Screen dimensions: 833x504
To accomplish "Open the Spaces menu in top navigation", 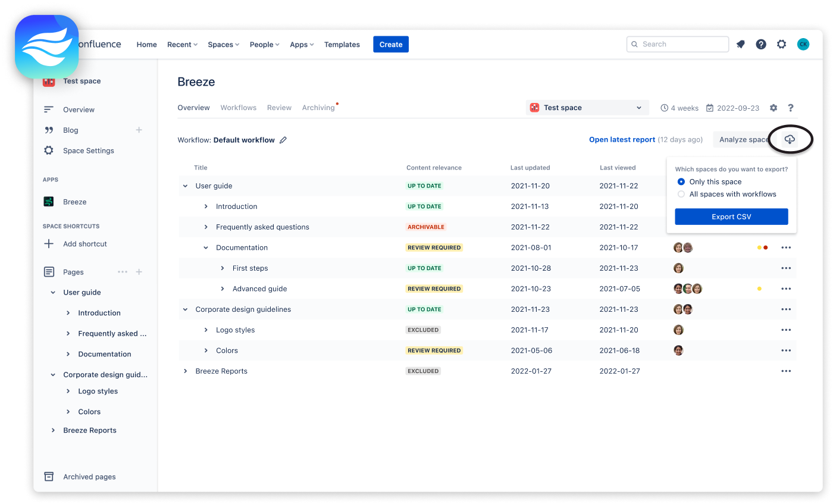I will point(223,45).
